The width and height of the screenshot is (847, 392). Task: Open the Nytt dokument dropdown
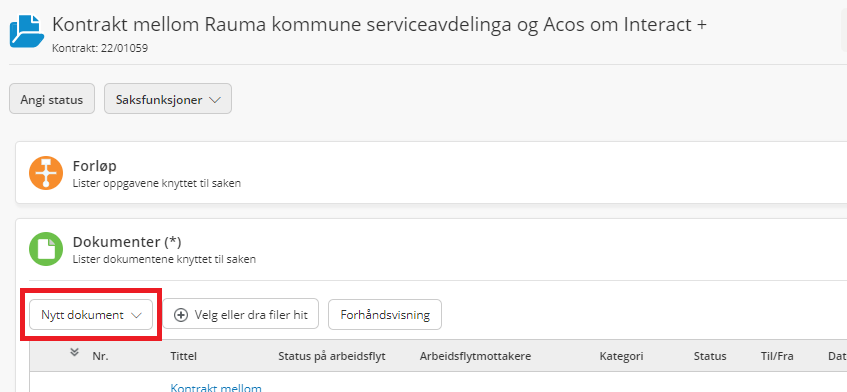[91, 315]
